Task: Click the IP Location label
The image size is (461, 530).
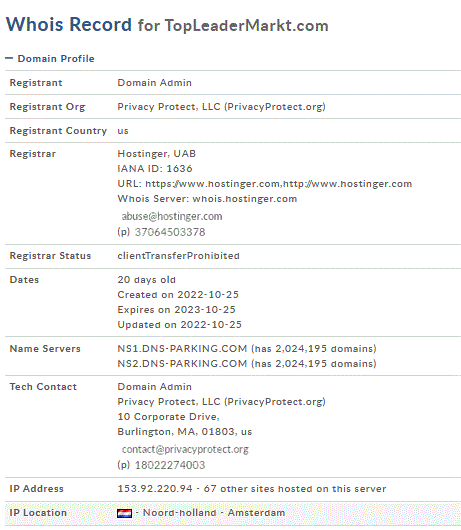Action: (x=38, y=513)
